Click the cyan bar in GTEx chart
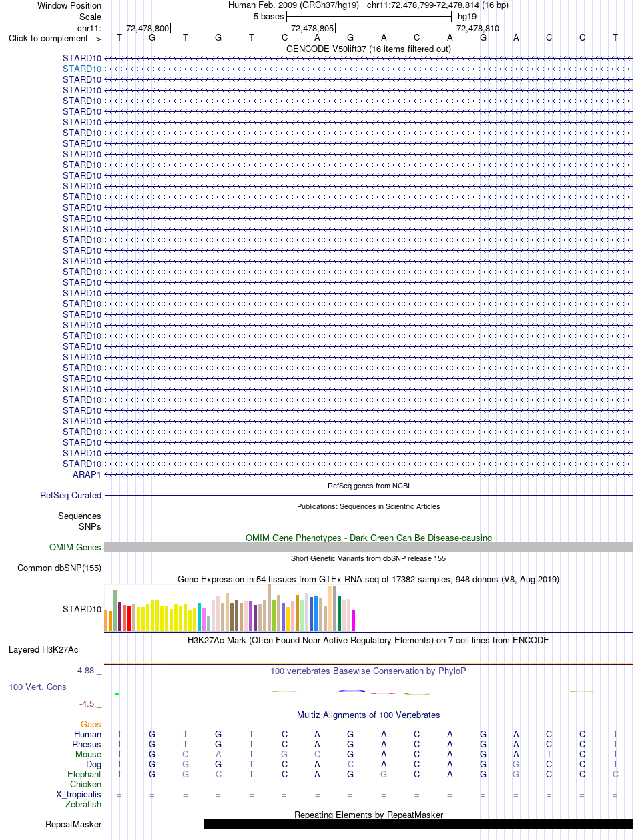This screenshot has width=634, height=840. pyautogui.click(x=200, y=617)
